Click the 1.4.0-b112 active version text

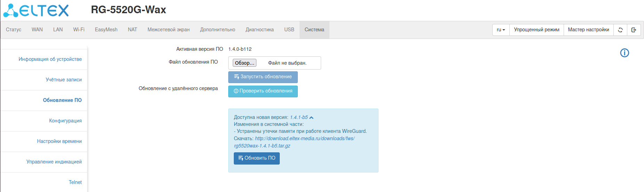pos(240,49)
